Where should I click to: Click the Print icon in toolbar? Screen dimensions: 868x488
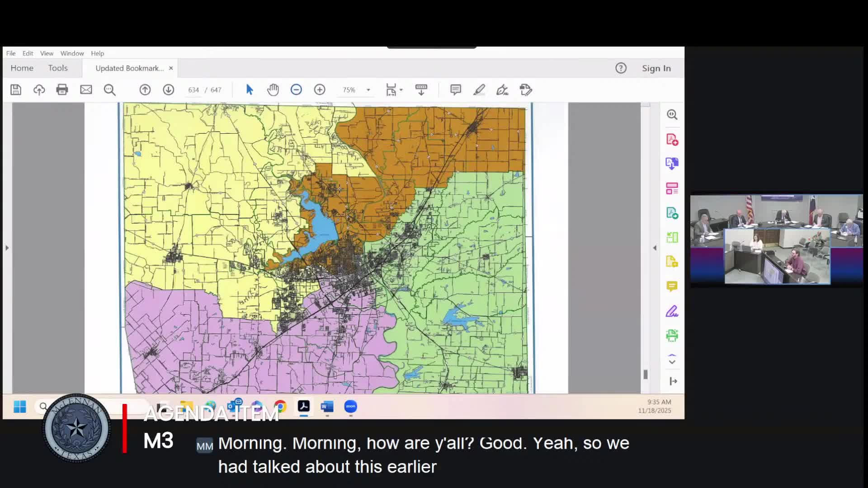(x=62, y=90)
